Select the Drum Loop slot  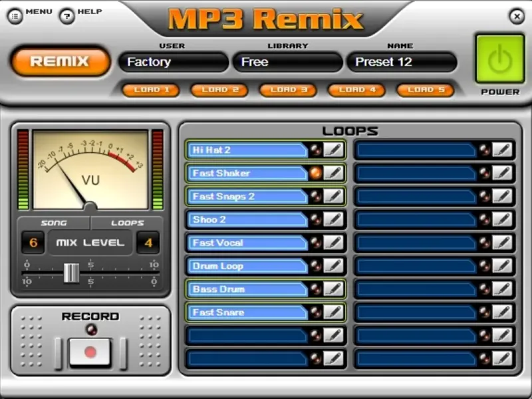click(x=247, y=266)
